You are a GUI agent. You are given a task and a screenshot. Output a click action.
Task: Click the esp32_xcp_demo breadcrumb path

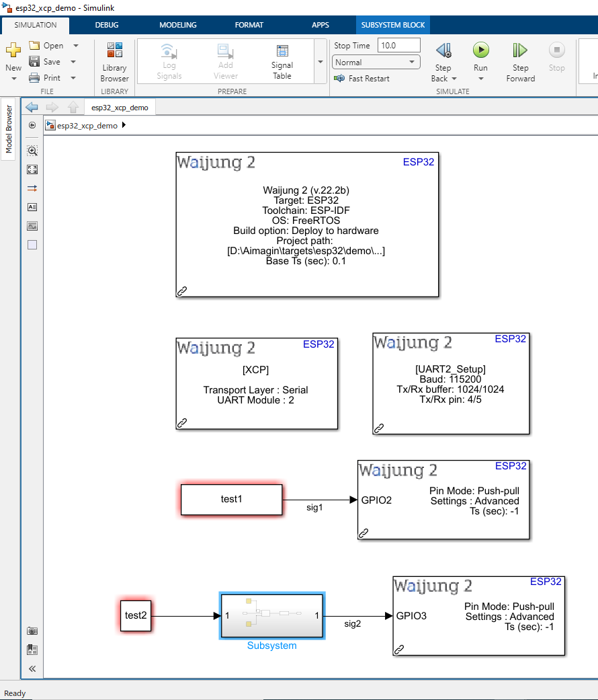click(87, 126)
